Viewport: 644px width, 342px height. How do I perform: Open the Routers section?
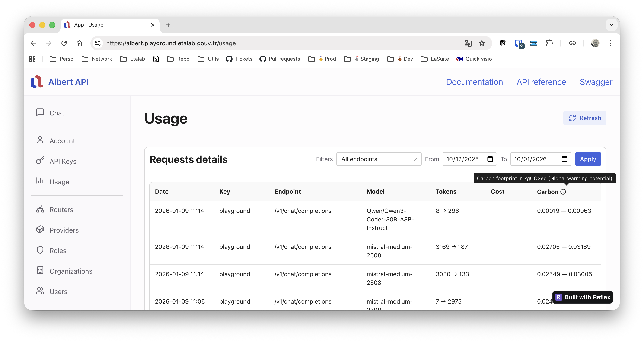click(x=40, y=209)
